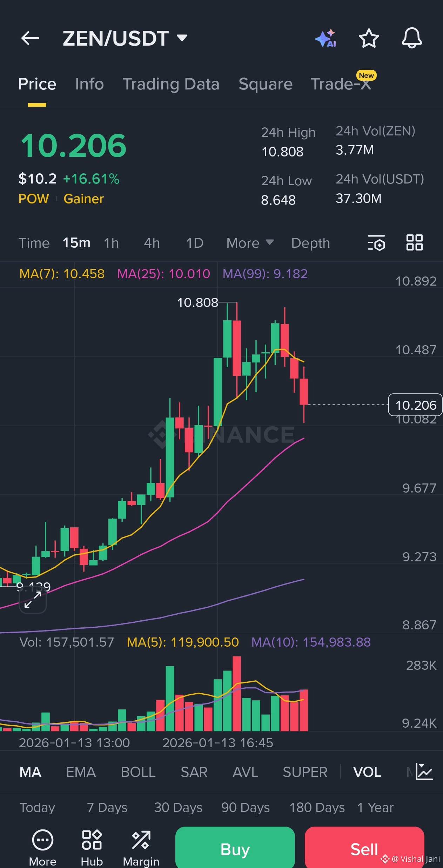The height and width of the screenshot is (868, 443).
Task: Open the Trade-X tab
Action: point(341,84)
